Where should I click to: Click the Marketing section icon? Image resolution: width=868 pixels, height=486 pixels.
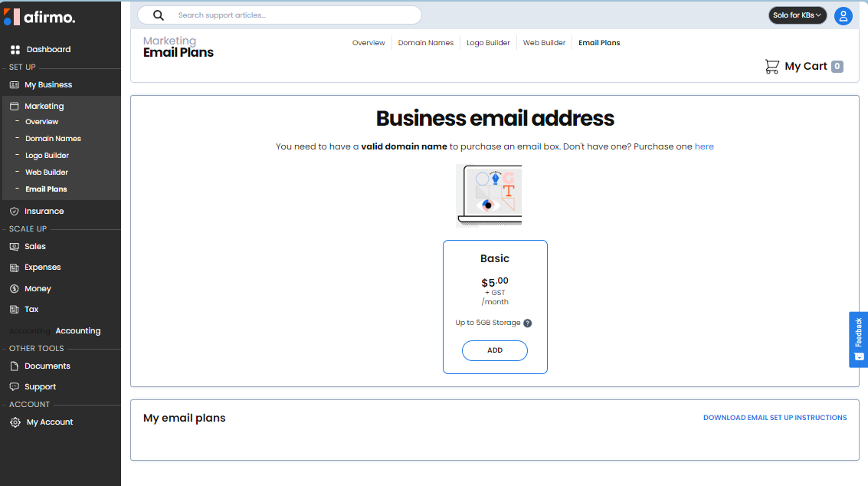point(15,106)
